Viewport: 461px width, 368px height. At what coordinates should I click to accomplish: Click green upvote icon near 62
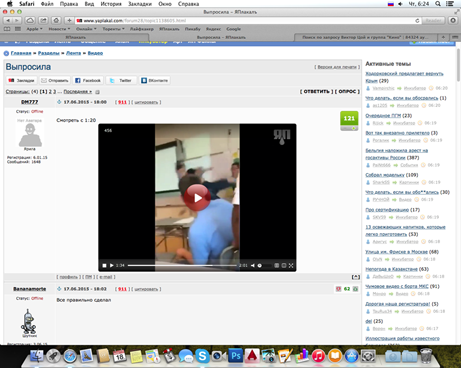pos(355,289)
